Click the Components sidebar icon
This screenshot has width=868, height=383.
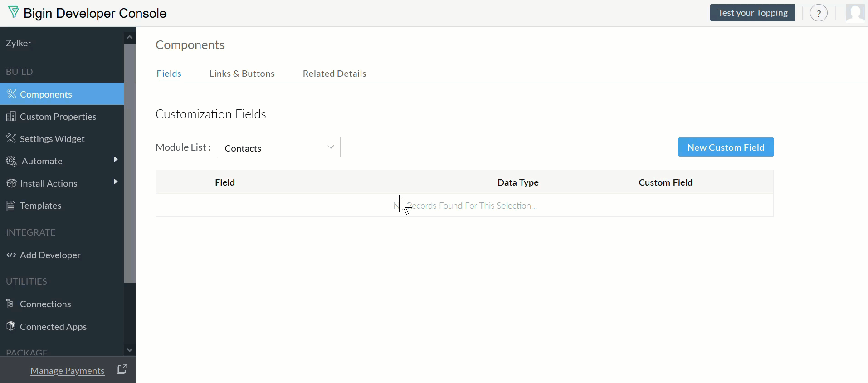tap(11, 94)
